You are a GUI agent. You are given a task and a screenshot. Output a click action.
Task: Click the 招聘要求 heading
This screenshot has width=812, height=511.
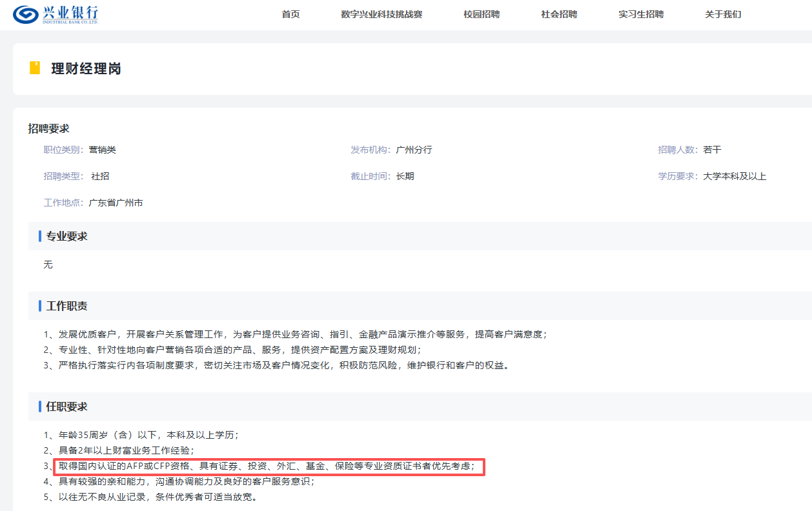pos(48,128)
